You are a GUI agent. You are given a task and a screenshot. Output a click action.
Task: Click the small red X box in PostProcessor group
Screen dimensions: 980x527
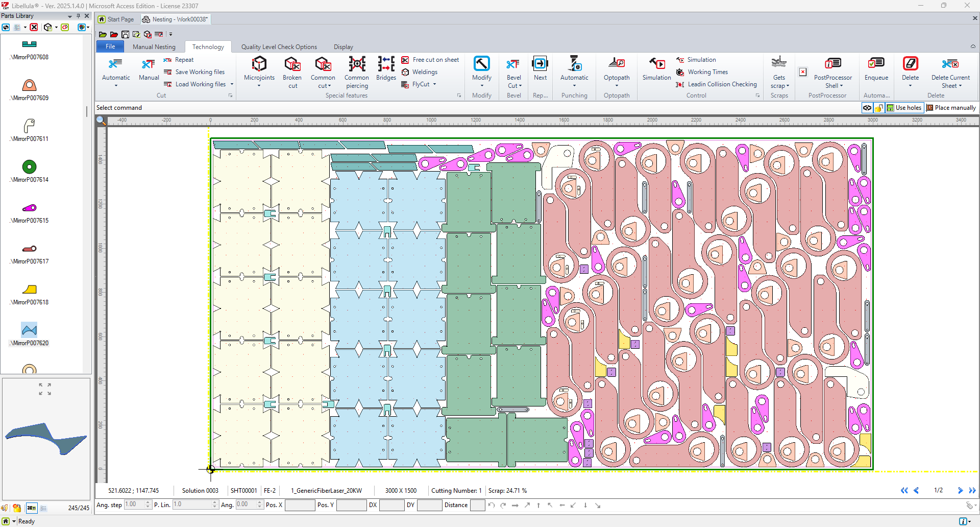[803, 72]
